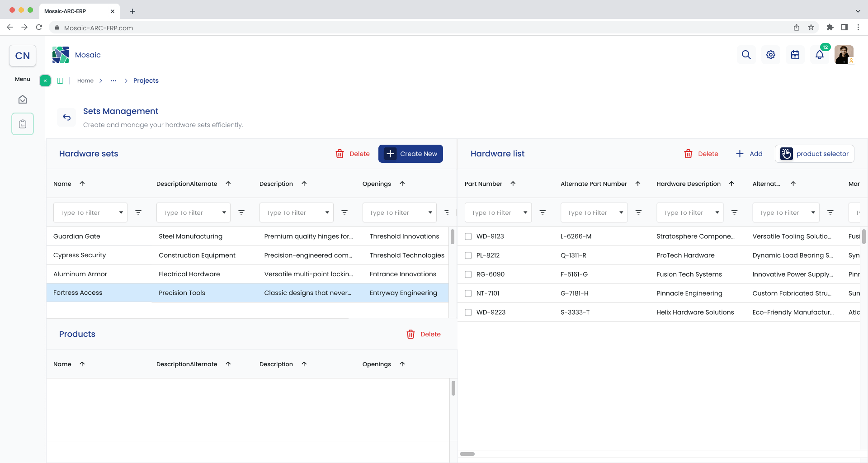The width and height of the screenshot is (868, 463).
Task: Open filter options icon for Name column in Hardware sets
Action: [138, 213]
